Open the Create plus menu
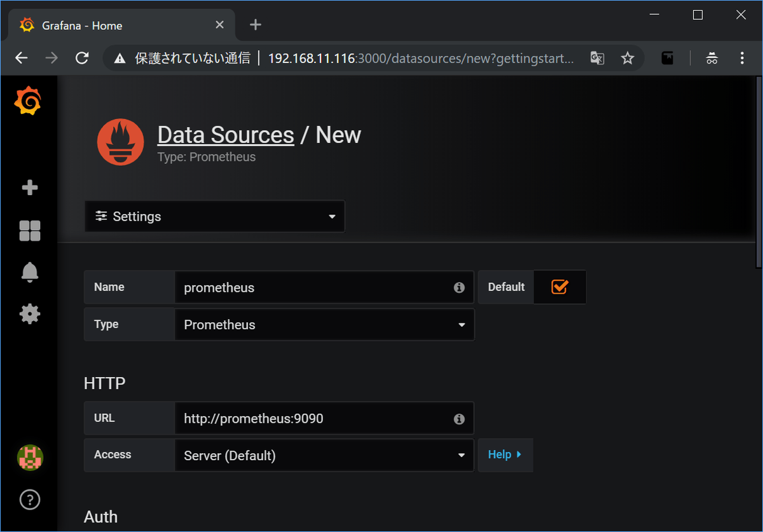Screen dimensions: 763x532 (x=30, y=188)
